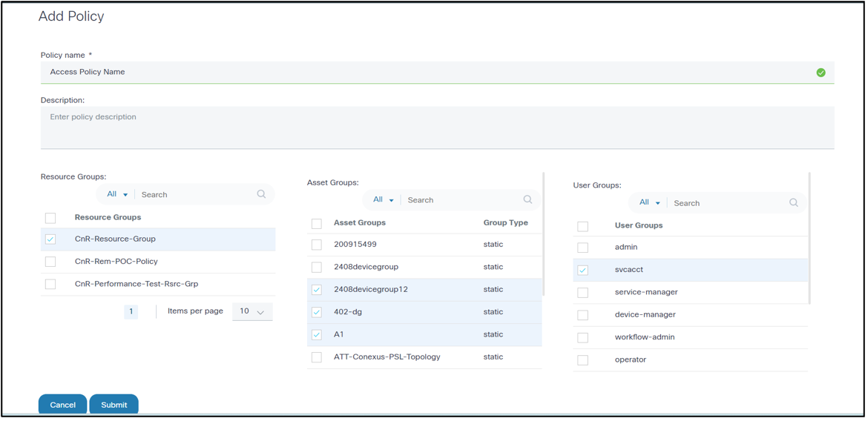Select all Resource Groups via header checkbox

click(50, 218)
